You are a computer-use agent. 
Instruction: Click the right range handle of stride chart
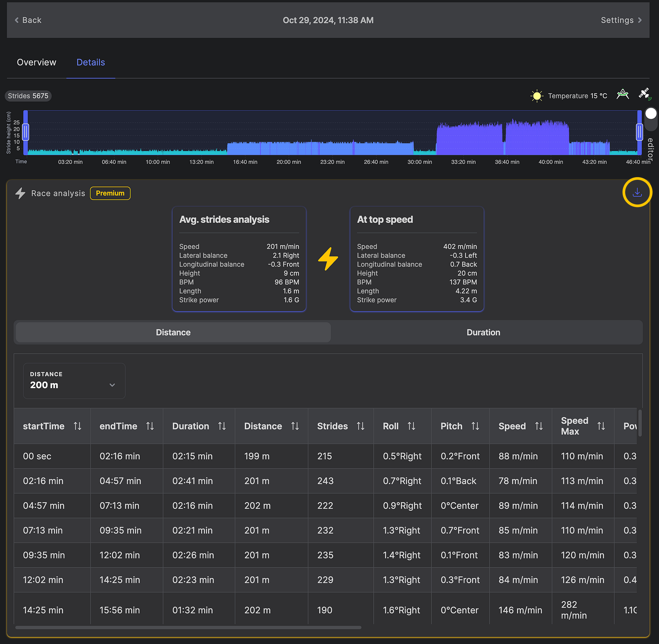coord(639,132)
